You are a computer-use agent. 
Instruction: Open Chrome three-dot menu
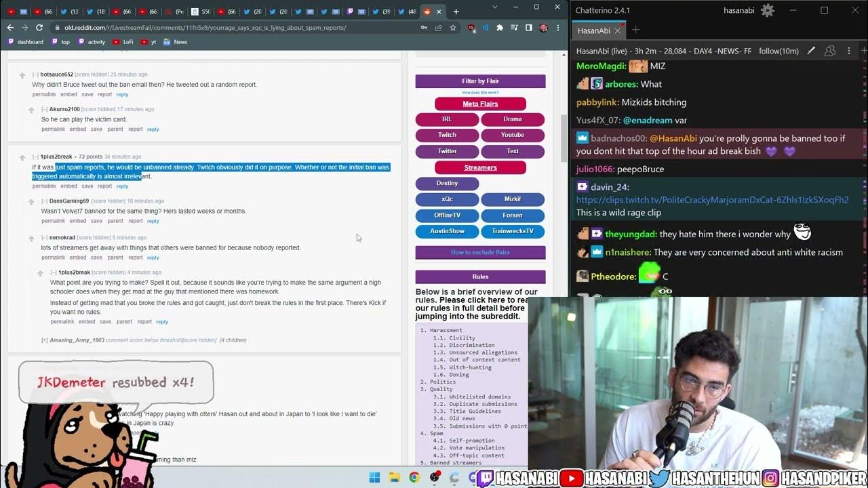point(558,28)
